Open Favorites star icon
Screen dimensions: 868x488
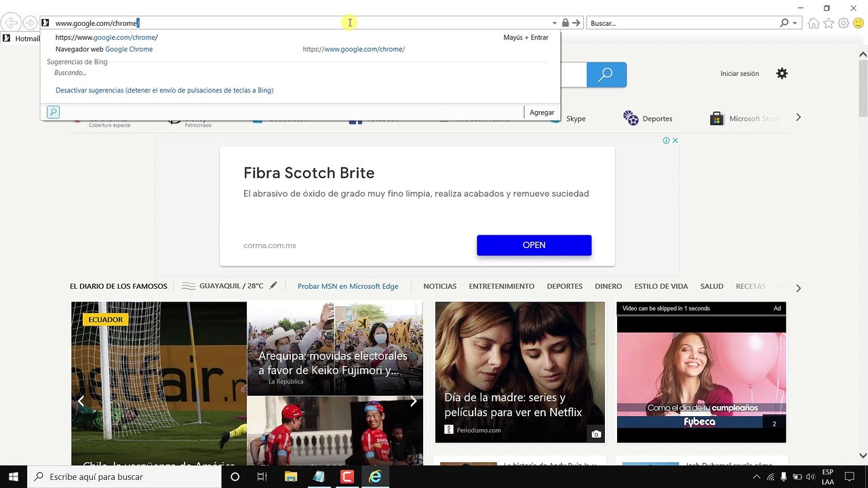coord(829,23)
